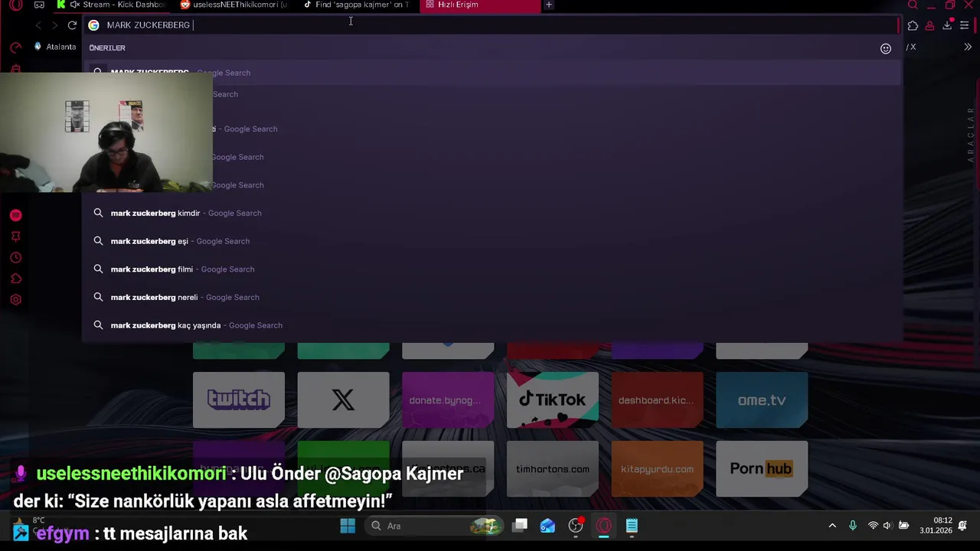Open Notepad icon in taskbar
Viewport: 980px width, 551px height.
(x=632, y=526)
